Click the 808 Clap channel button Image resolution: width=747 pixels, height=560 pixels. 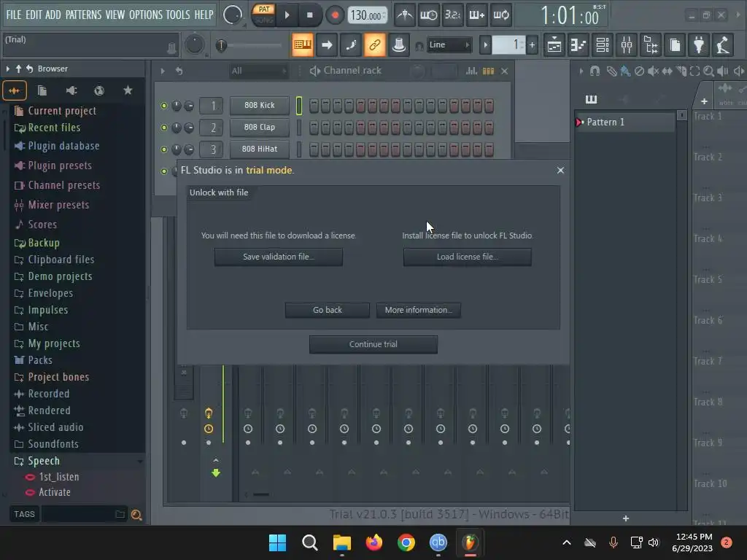(260, 127)
